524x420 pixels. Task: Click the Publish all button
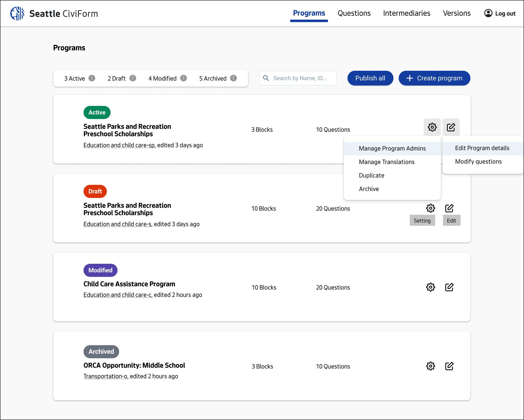(370, 78)
